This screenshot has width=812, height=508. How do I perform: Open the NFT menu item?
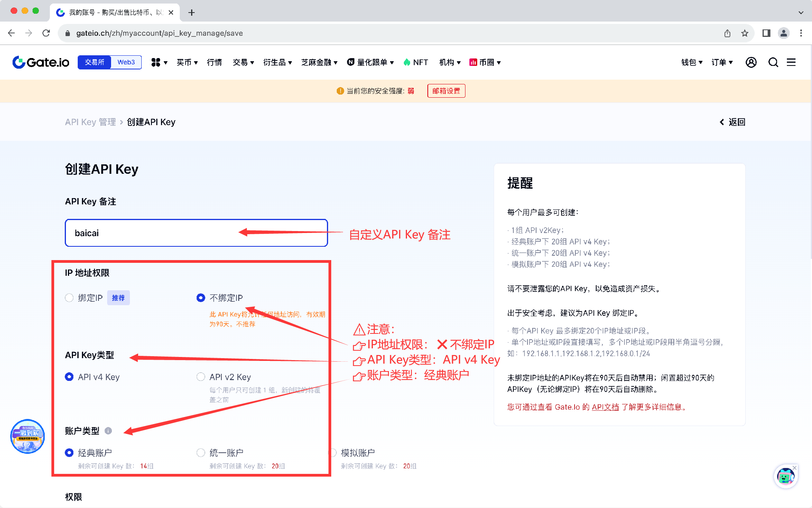coord(416,62)
